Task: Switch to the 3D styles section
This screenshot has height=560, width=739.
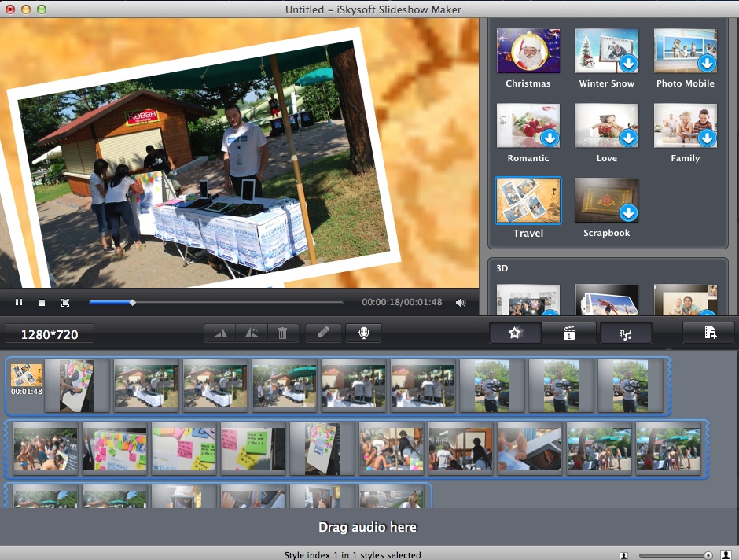Action: coord(502,268)
